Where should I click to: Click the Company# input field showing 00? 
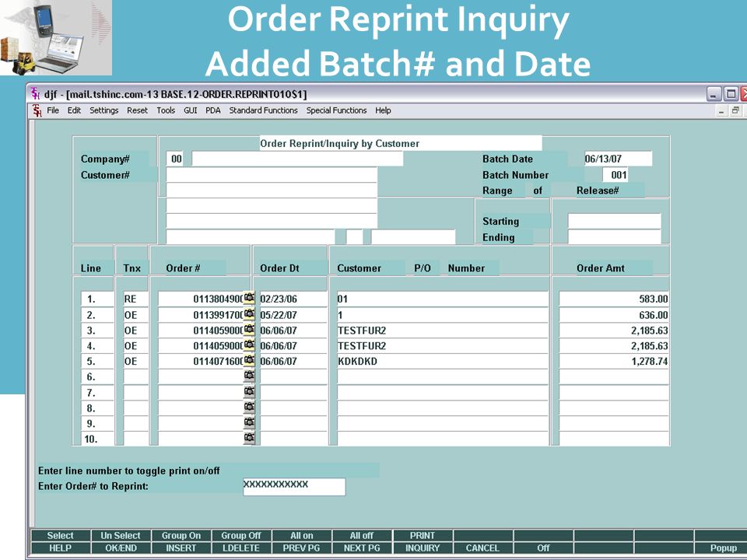click(x=174, y=159)
